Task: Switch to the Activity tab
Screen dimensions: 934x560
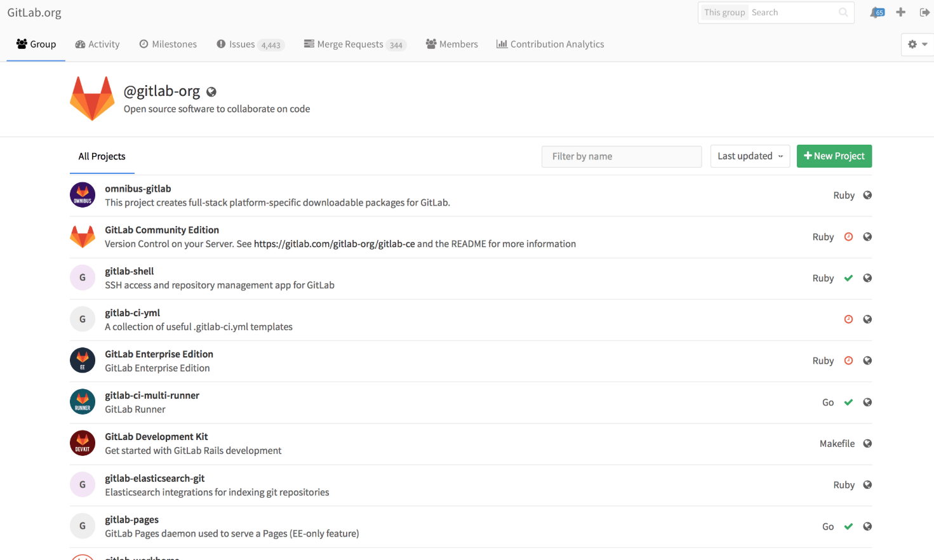Action: [97, 44]
